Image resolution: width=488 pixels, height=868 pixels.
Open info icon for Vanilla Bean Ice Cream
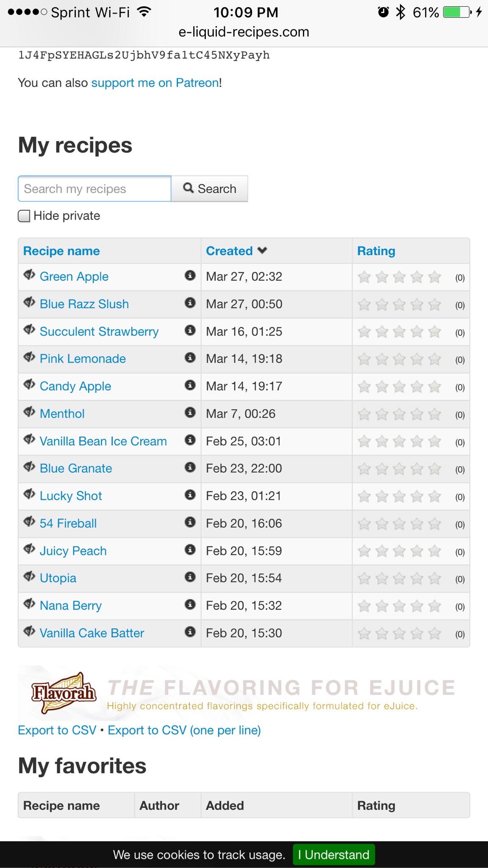tap(190, 440)
